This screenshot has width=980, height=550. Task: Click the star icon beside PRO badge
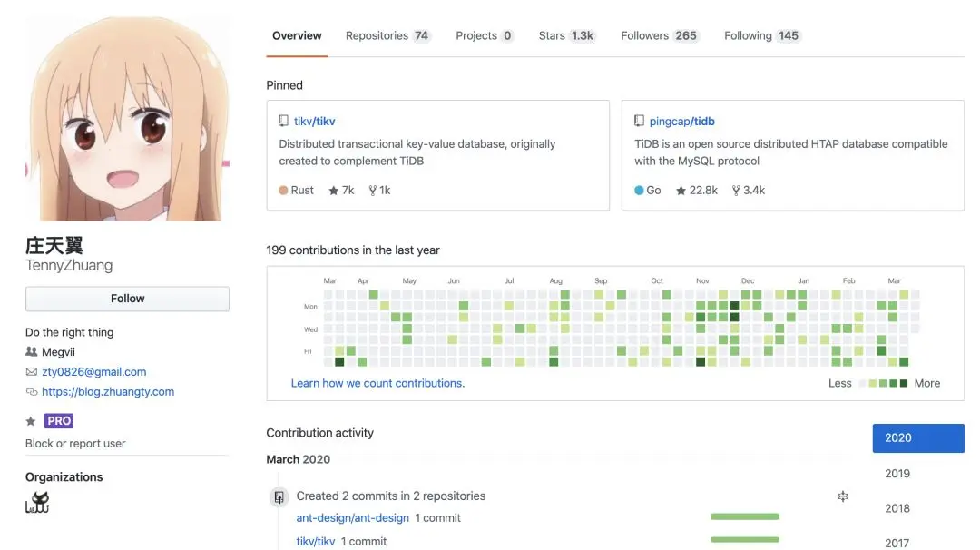pyautogui.click(x=31, y=421)
